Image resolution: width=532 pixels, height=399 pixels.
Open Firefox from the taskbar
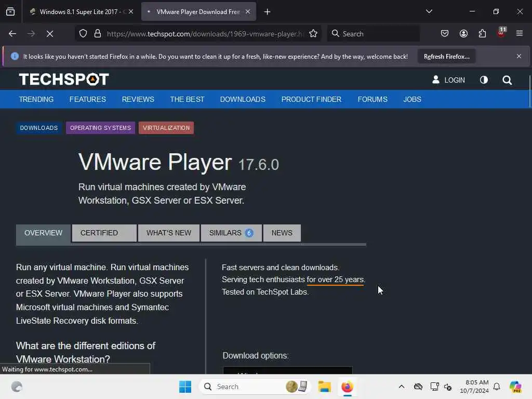coord(347,387)
